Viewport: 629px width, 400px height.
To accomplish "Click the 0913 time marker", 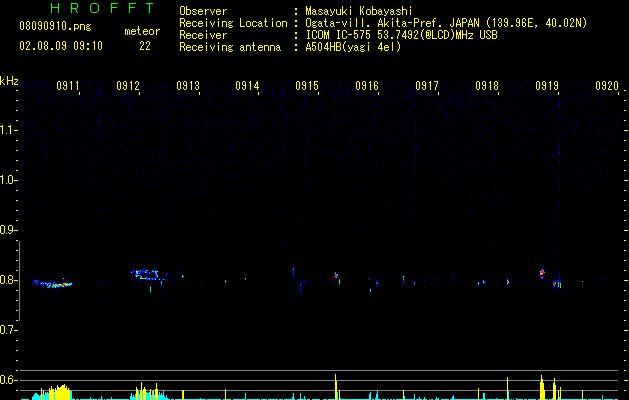I will pos(188,86).
